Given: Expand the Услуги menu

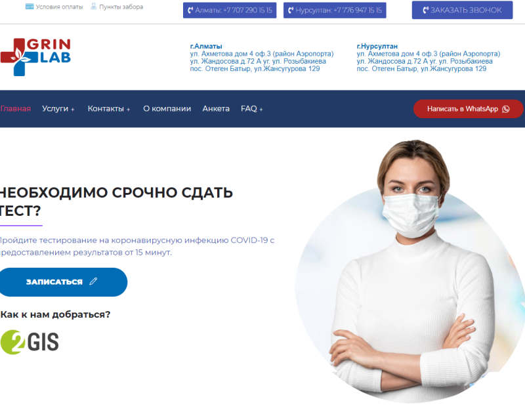Looking at the screenshot, I should pos(58,109).
